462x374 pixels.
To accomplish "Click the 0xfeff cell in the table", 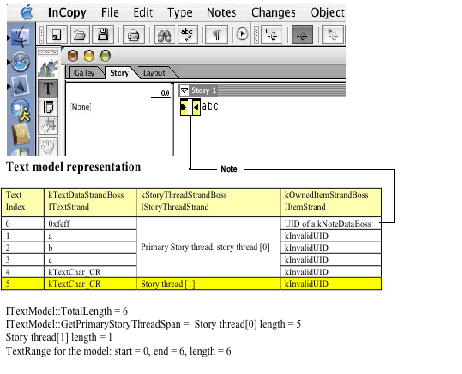I will [90, 223].
